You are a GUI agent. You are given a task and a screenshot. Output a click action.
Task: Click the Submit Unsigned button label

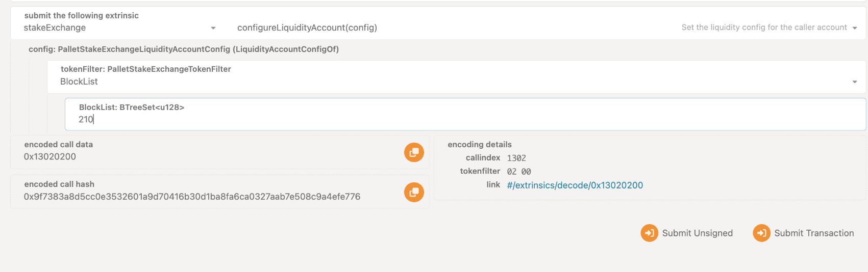coord(697,233)
